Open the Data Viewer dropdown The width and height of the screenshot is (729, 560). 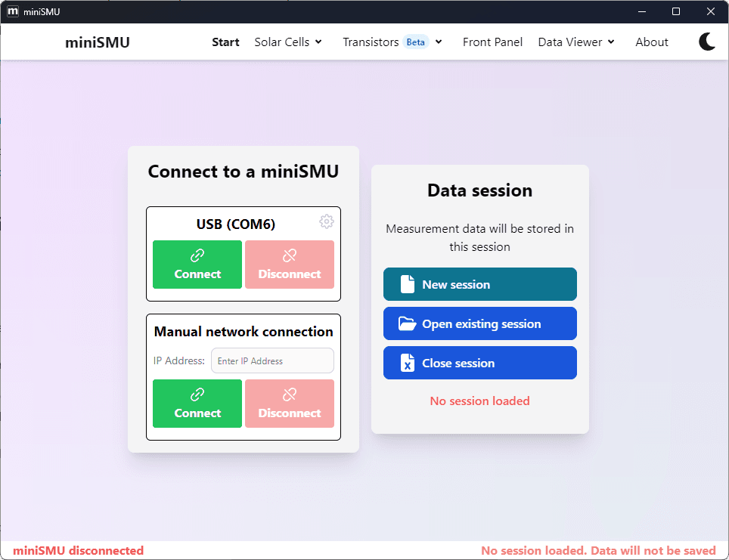pyautogui.click(x=576, y=42)
